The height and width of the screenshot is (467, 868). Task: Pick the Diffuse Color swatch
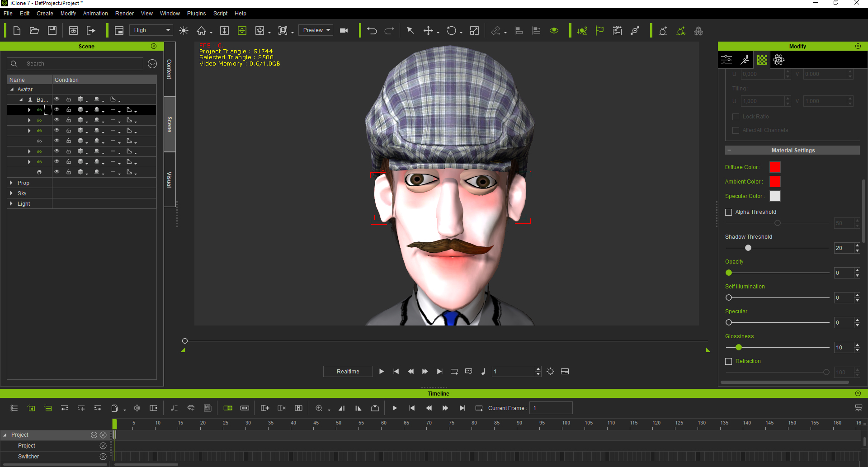pos(775,167)
